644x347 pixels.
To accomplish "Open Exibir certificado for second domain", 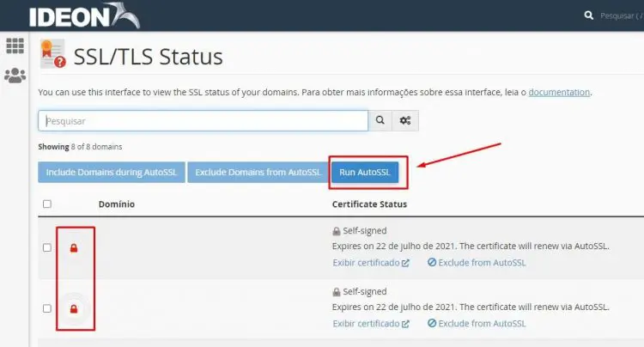I will 371,324.
